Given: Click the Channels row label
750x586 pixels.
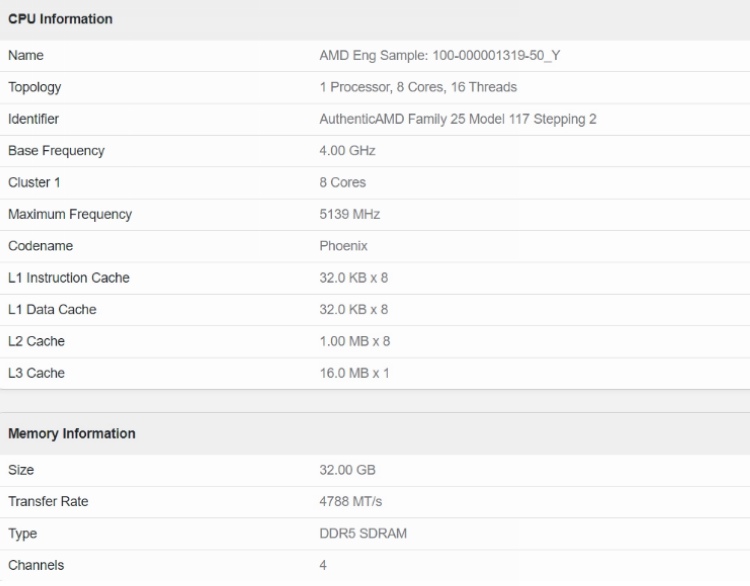Looking at the screenshot, I should coord(35,565).
